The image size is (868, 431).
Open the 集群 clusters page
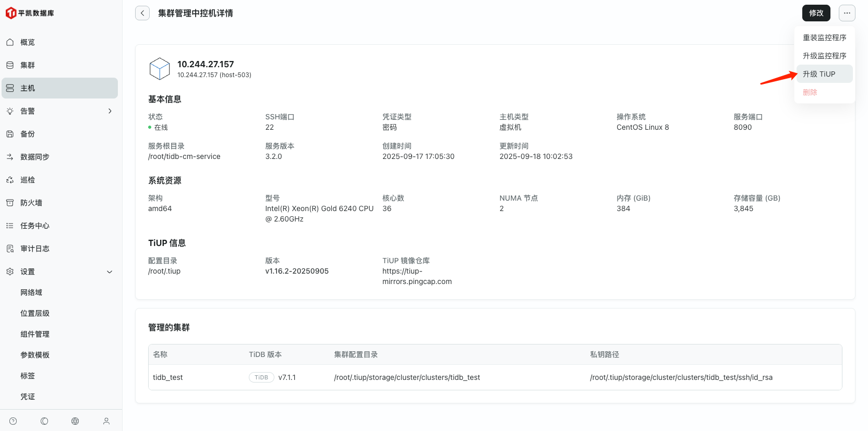(x=28, y=65)
